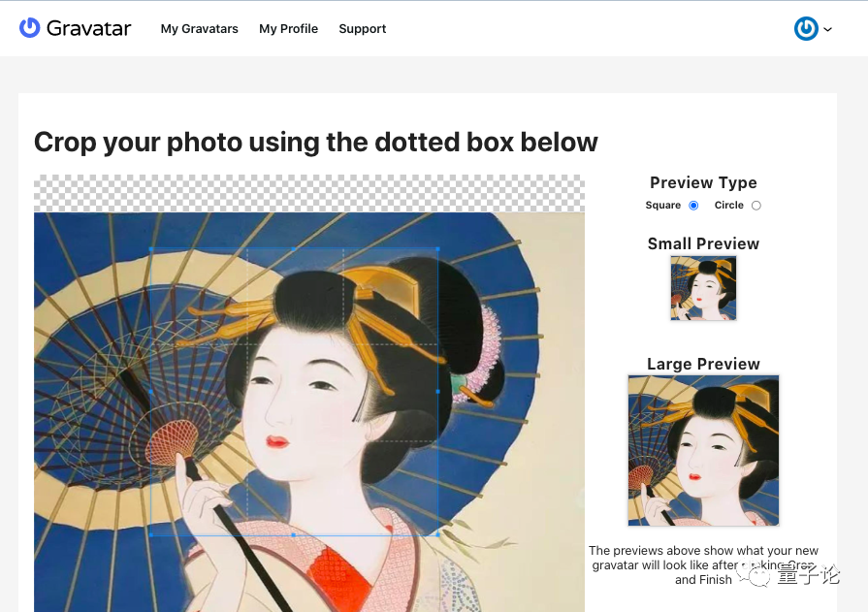
Task: Click the 'Large Preview' label
Action: click(x=703, y=364)
